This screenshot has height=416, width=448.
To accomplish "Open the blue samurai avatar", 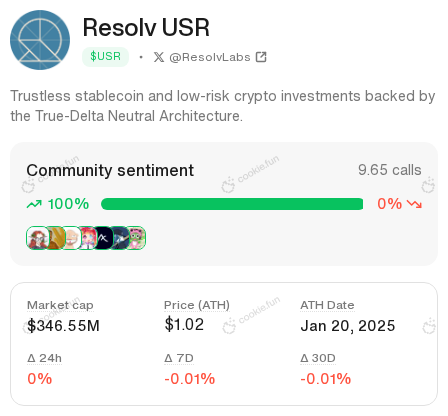I will (120, 238).
